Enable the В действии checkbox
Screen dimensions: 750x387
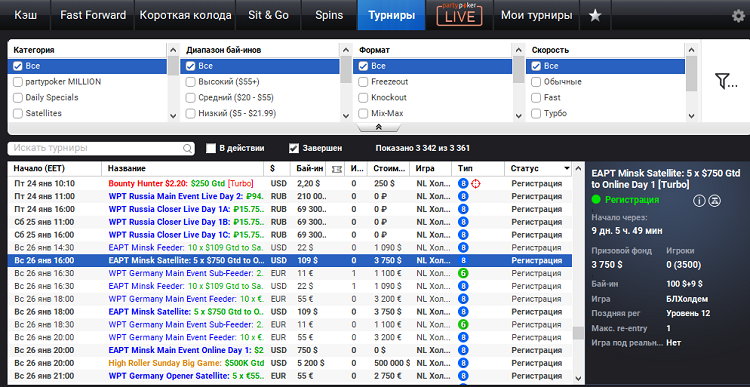211,148
